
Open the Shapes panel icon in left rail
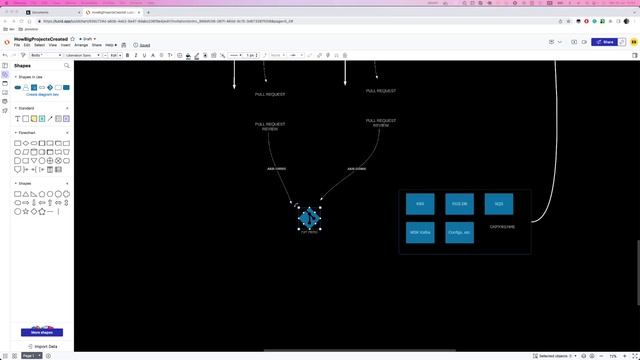pyautogui.click(x=5, y=74)
